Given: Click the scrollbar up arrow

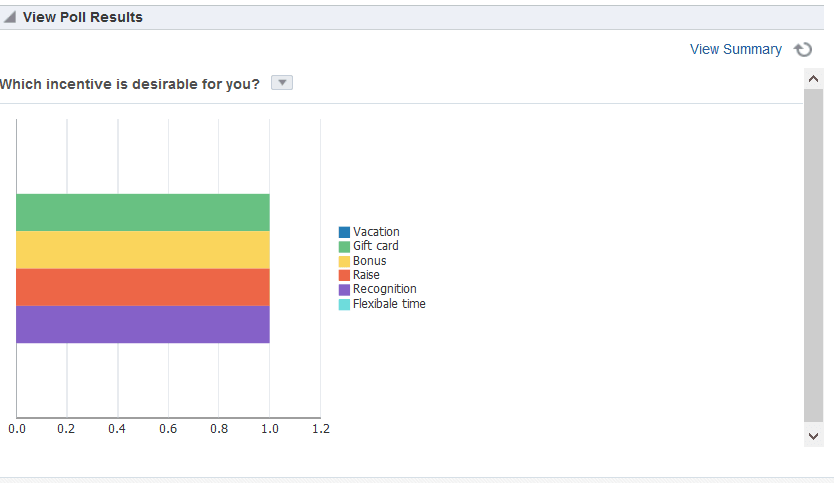Looking at the screenshot, I should pos(813,79).
